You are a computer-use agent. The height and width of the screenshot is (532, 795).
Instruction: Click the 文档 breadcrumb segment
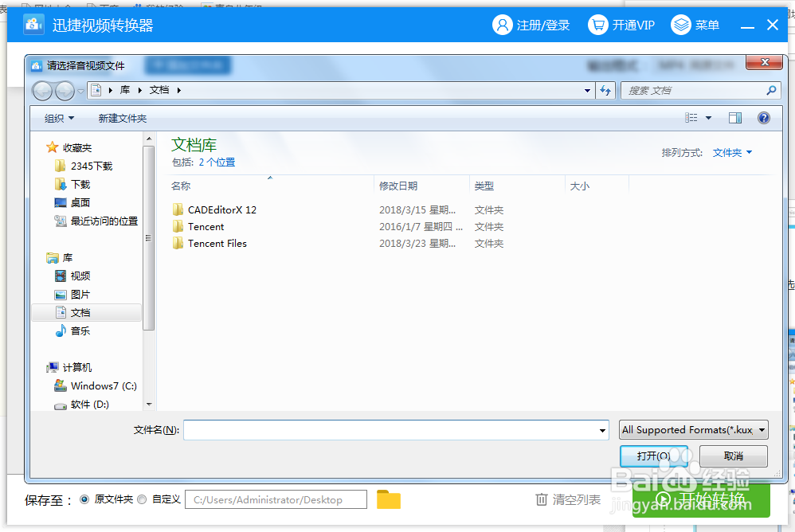(159, 90)
